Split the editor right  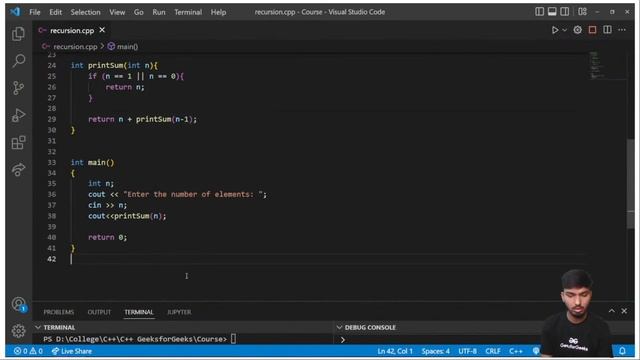point(607,30)
